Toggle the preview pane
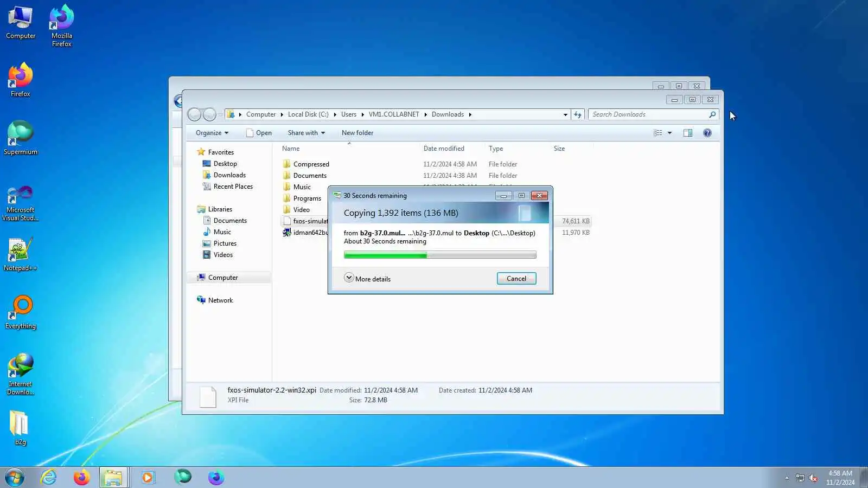Image resolution: width=868 pixels, height=488 pixels. point(688,133)
